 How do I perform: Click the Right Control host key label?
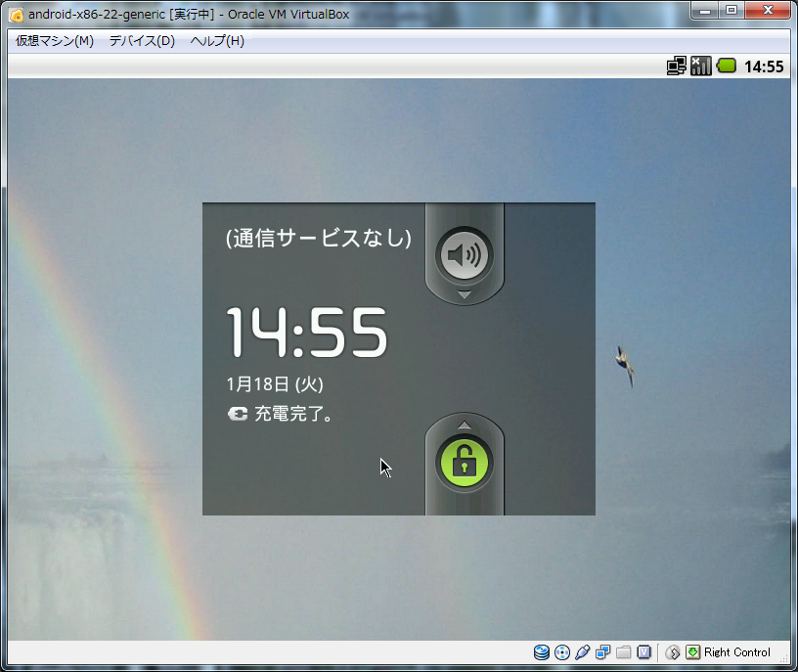click(x=737, y=652)
